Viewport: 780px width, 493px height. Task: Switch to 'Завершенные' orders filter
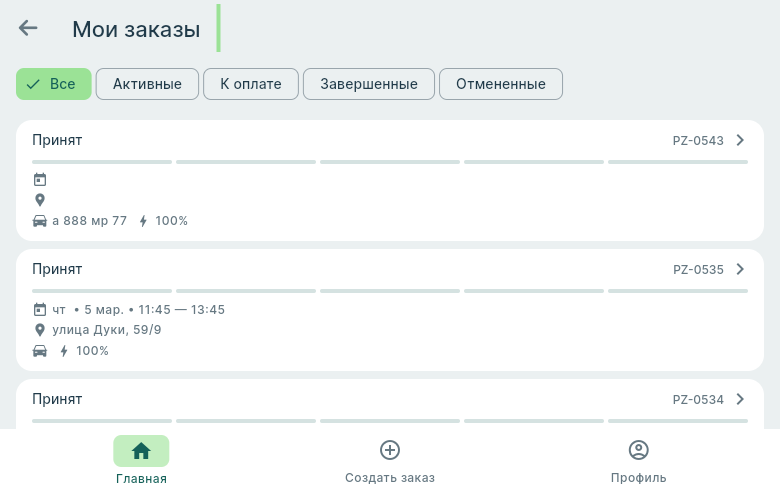coord(368,84)
